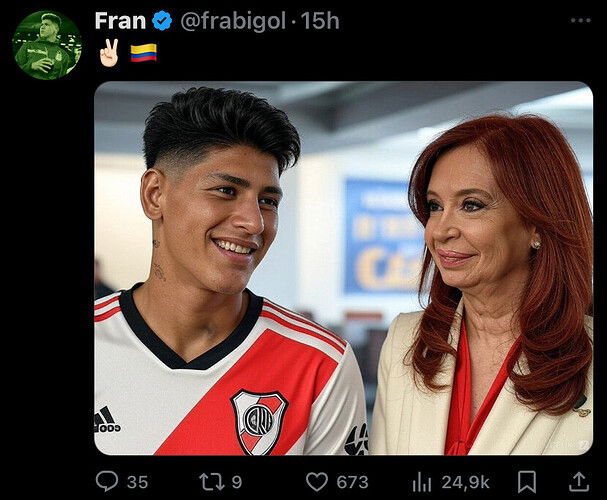This screenshot has width=607, height=500.
Task: Click the 24,9k views count
Action: coord(466,483)
